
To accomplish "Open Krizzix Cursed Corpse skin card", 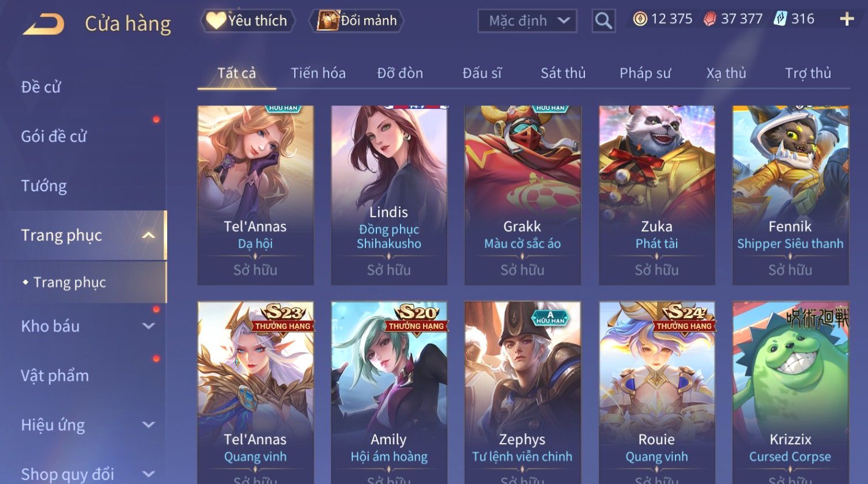I will (790, 392).
